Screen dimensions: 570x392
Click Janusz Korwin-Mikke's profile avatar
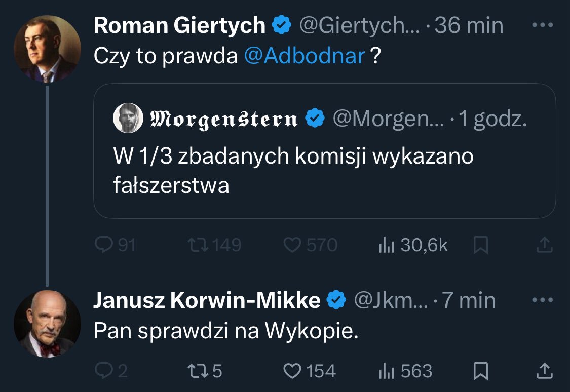[x=47, y=324]
